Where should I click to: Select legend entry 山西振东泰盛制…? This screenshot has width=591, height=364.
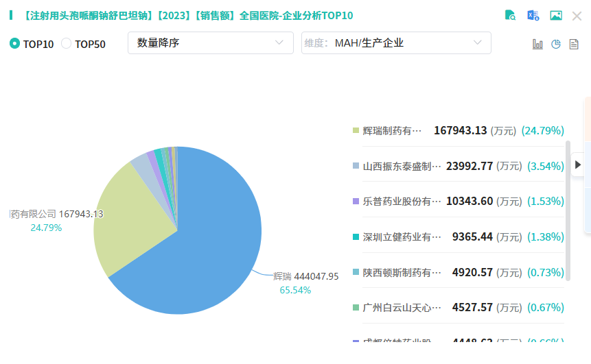pyautogui.click(x=402, y=166)
